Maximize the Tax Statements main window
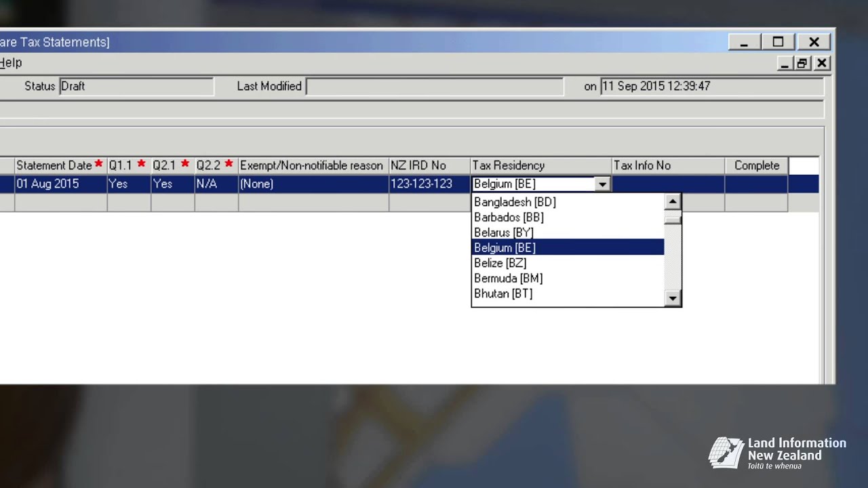Image resolution: width=868 pixels, height=488 pixels. [x=778, y=42]
